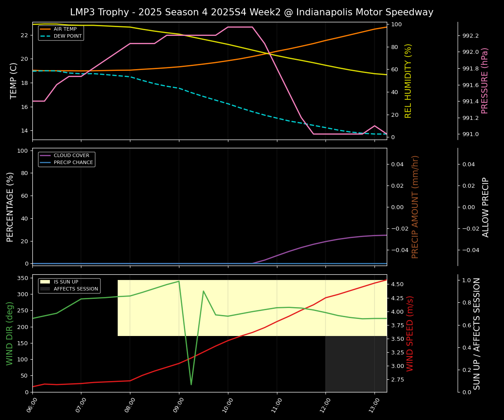
Task: Click the TEMP (C) axis label
Action: (14, 80)
